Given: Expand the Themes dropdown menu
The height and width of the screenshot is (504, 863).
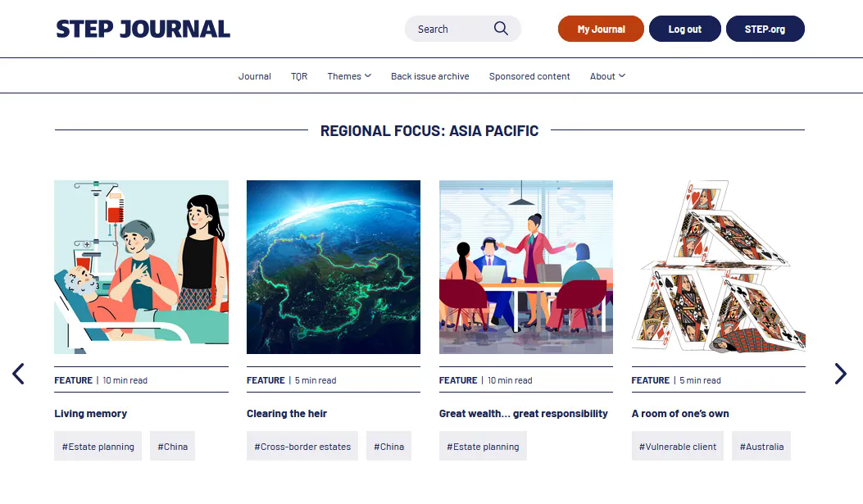Looking at the screenshot, I should tap(349, 76).
